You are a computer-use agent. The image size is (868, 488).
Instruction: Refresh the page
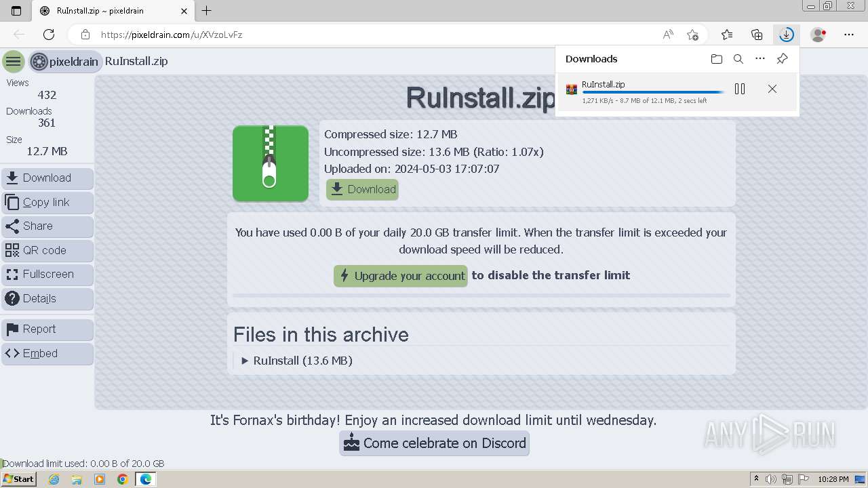point(49,35)
